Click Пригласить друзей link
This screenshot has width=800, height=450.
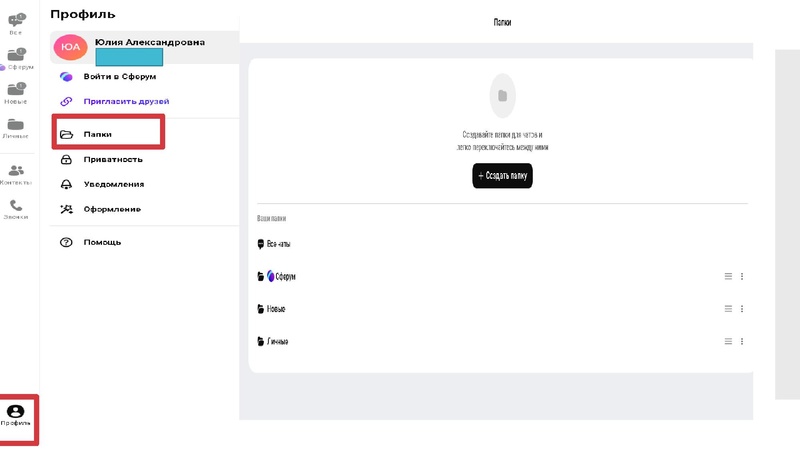(126, 101)
